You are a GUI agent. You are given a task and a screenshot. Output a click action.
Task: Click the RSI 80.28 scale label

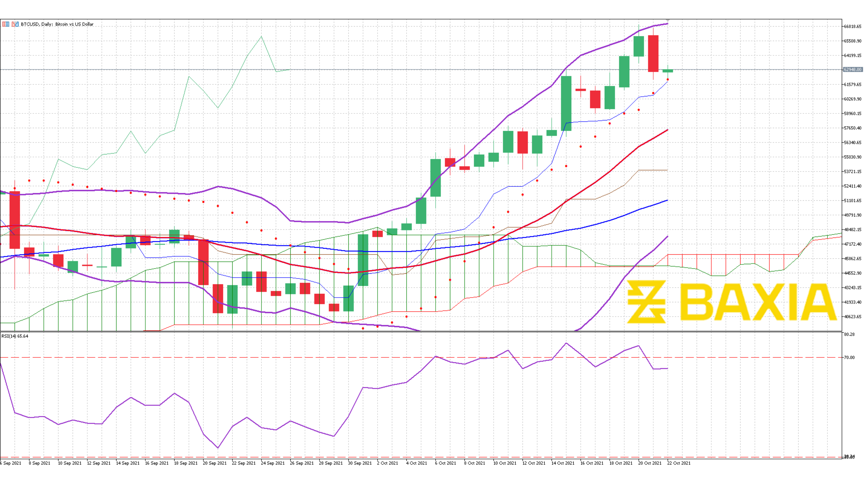(849, 334)
